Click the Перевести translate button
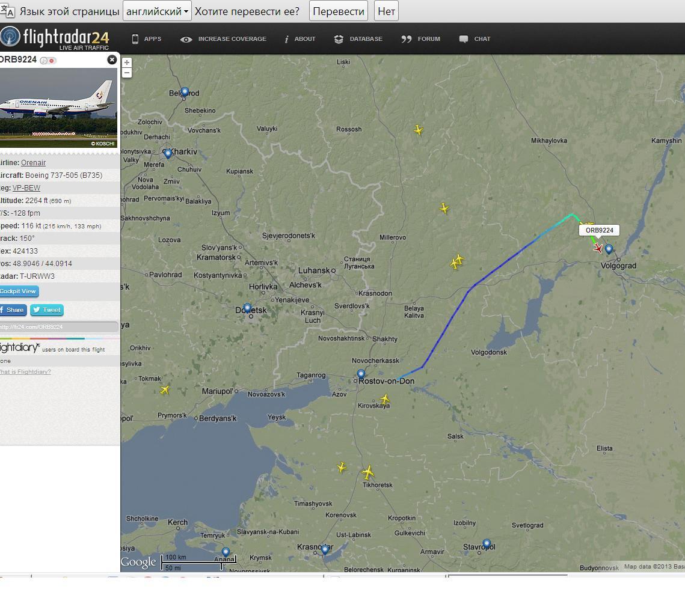The width and height of the screenshot is (685, 616). click(x=339, y=11)
